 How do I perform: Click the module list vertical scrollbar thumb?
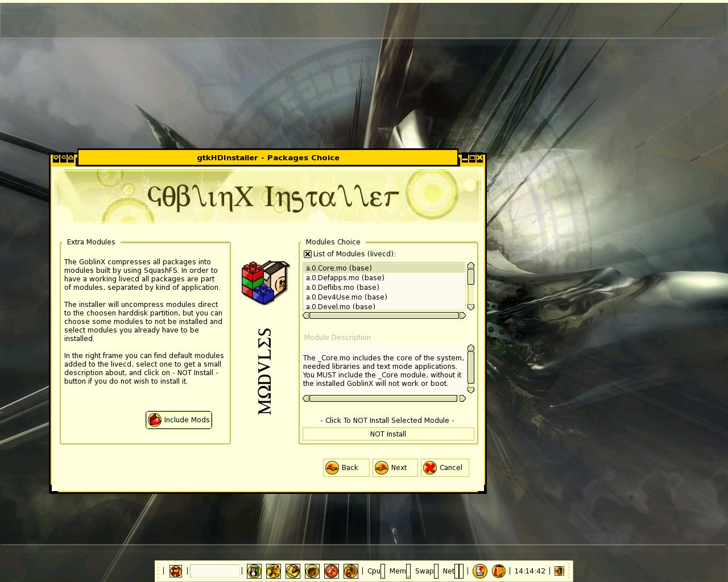pyautogui.click(x=471, y=277)
